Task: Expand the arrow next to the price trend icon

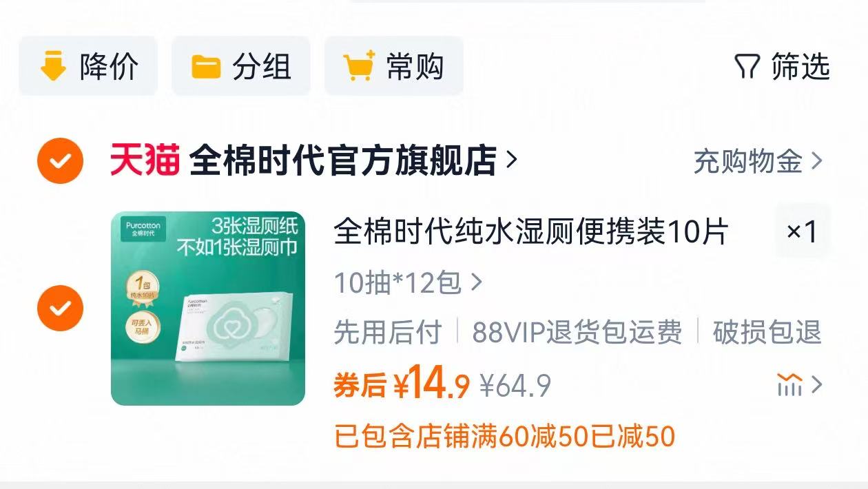Action: (x=817, y=384)
